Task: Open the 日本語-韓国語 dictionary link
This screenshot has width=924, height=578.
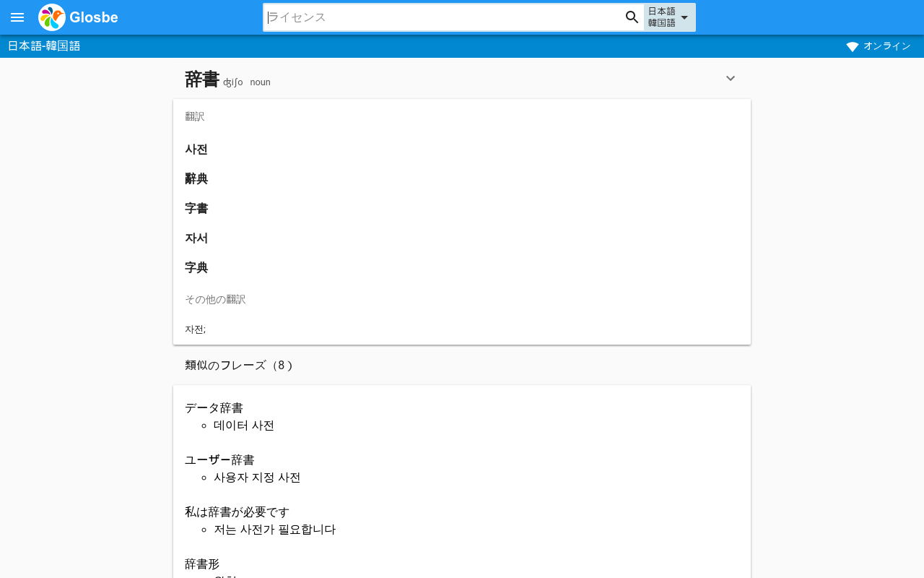Action: tap(44, 46)
